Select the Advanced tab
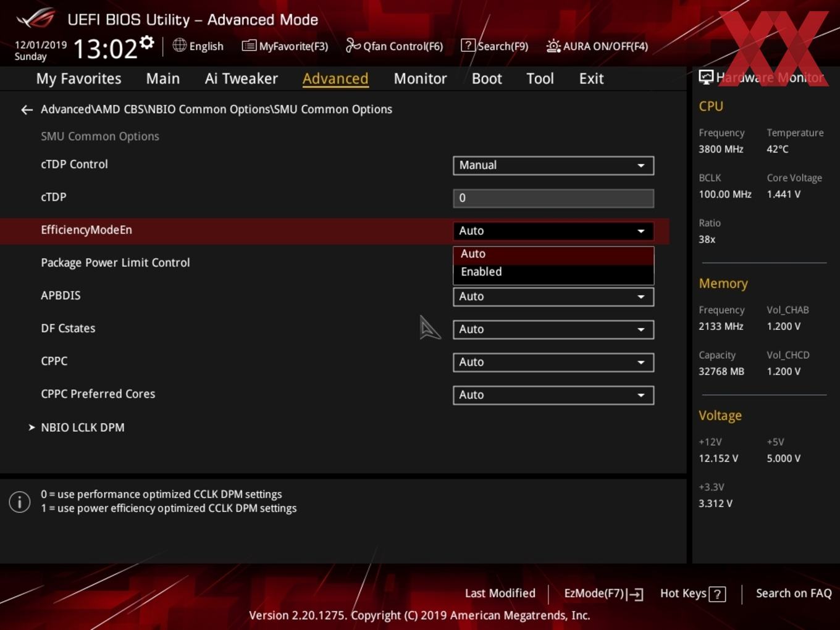 coord(335,78)
